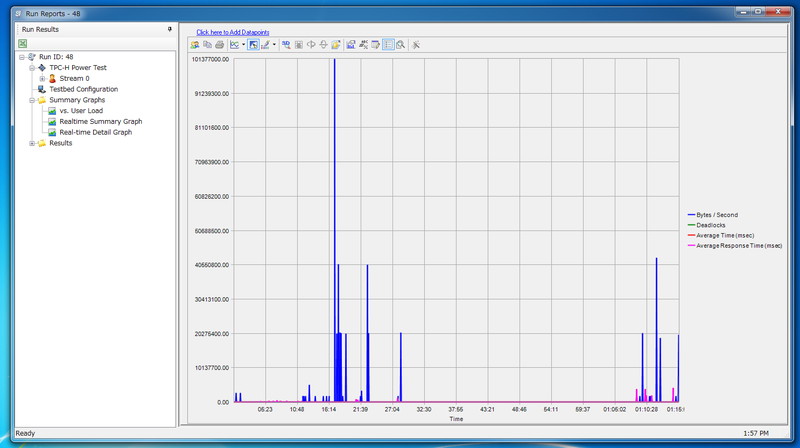800x448 pixels.
Task: Select Stream 0 in the tree
Action: 74,78
